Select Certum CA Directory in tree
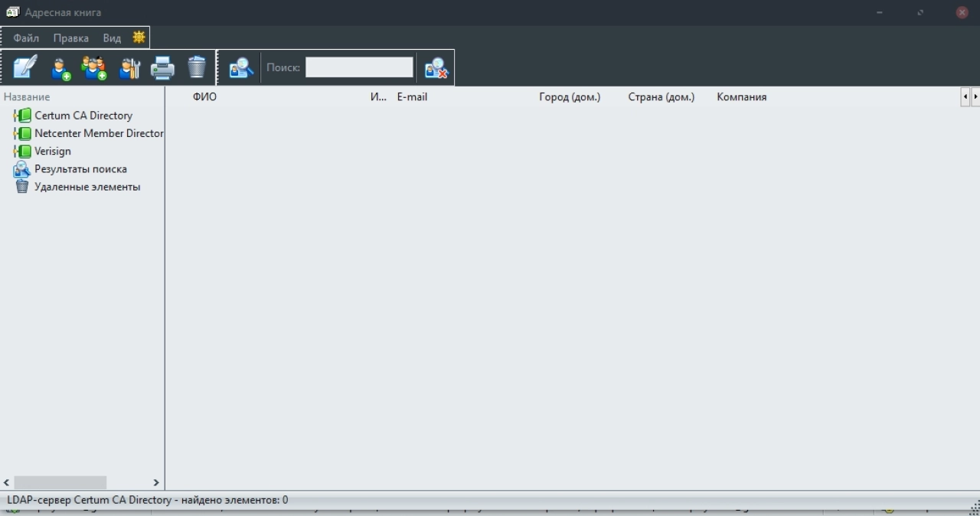 click(x=83, y=116)
